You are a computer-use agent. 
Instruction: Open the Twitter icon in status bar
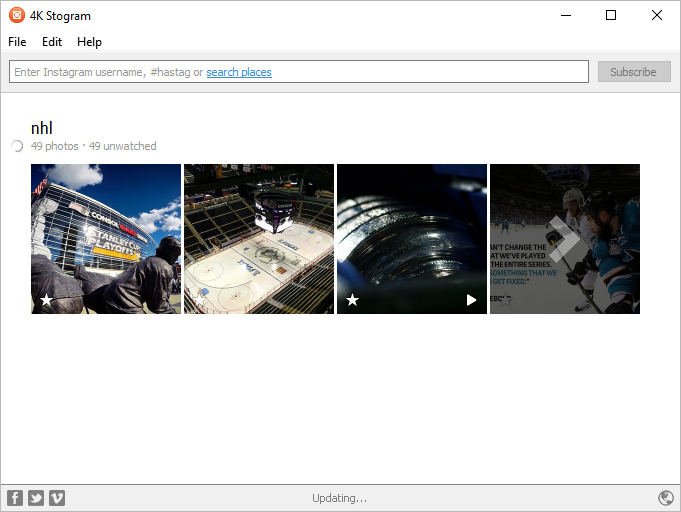pyautogui.click(x=36, y=498)
